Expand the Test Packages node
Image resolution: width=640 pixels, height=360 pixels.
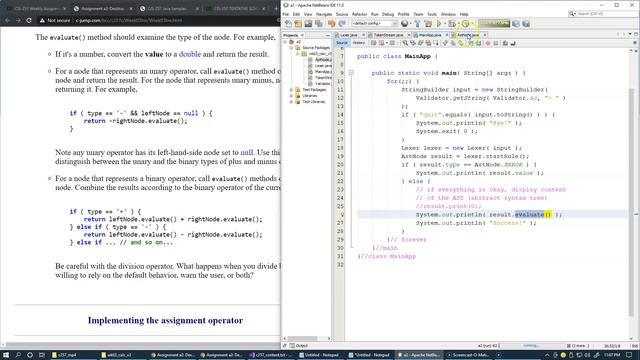[x=291, y=90]
